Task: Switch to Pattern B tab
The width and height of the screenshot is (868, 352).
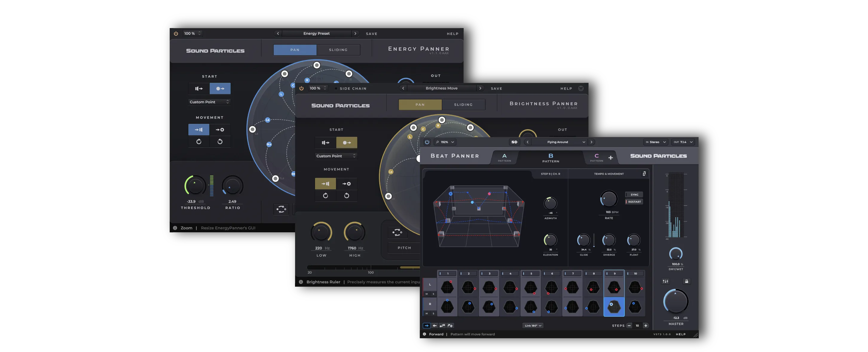Action: 551,158
